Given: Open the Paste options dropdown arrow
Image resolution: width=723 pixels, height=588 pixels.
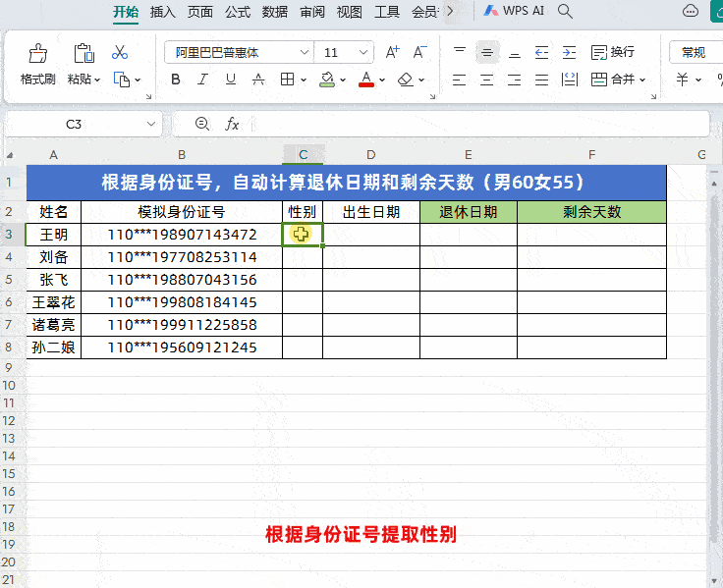Looking at the screenshot, I should coord(97,80).
